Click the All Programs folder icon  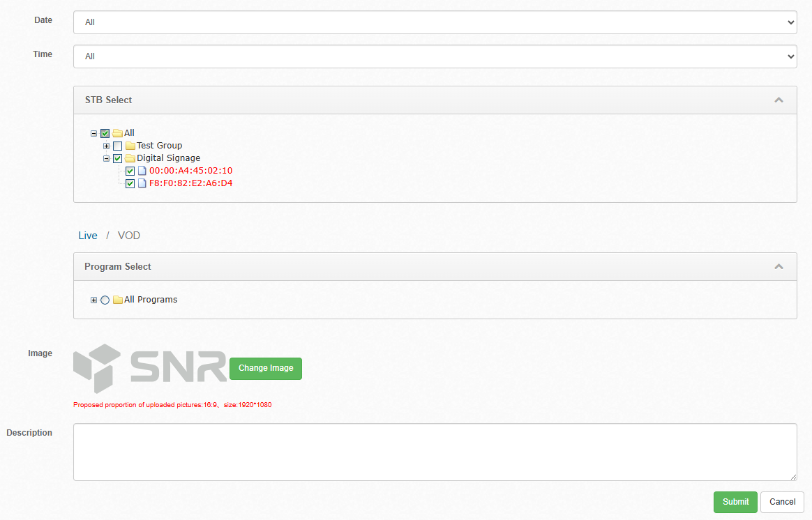tap(117, 300)
